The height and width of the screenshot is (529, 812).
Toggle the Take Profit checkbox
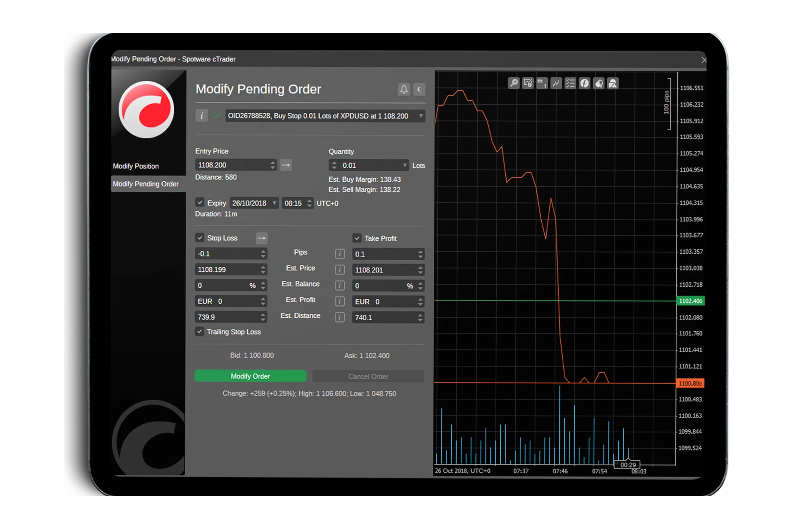coord(357,238)
